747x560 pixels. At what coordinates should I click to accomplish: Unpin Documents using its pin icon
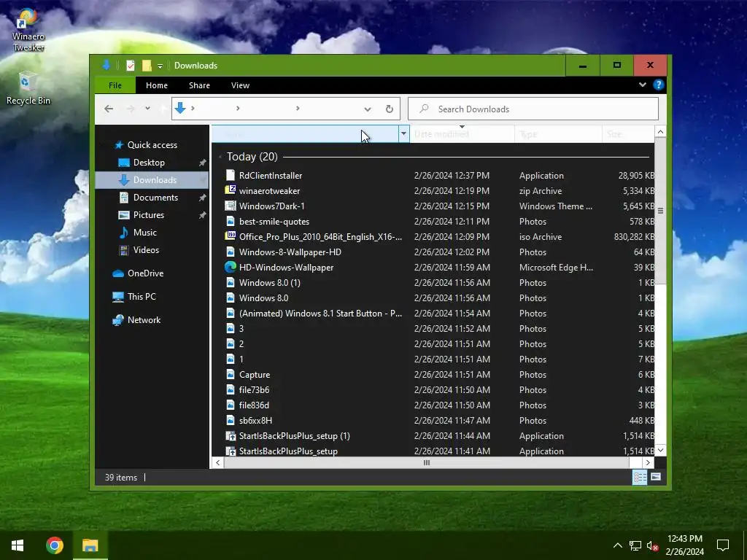203,197
